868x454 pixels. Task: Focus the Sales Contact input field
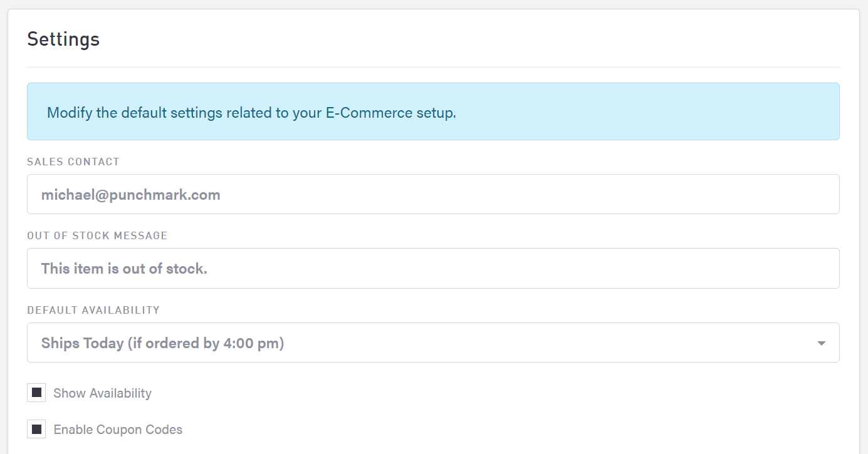click(x=432, y=195)
